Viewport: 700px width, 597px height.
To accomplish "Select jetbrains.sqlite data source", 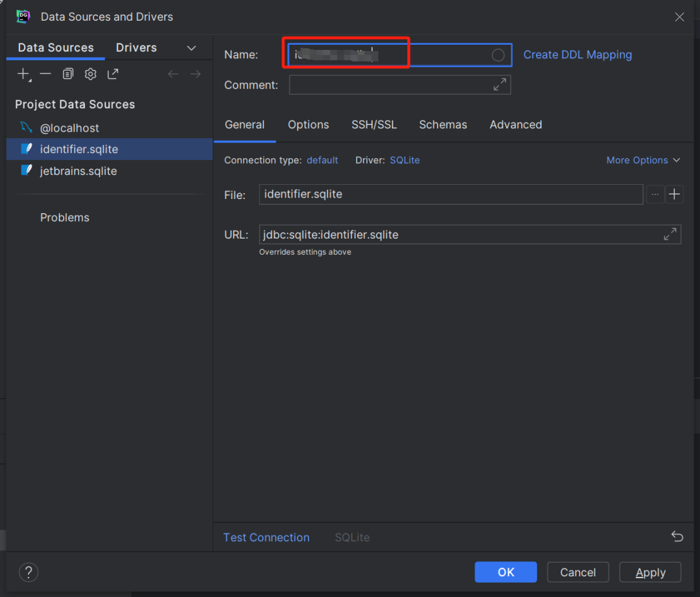I will (x=110, y=171).
